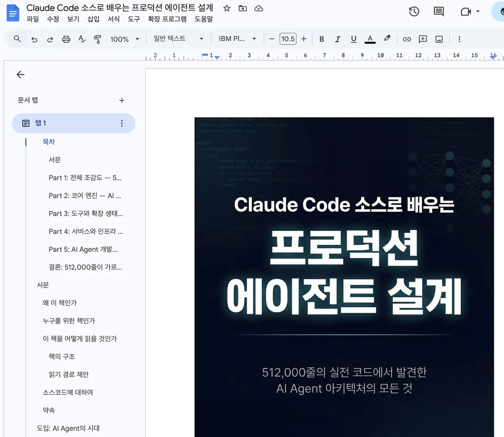Run spelling and grammar check
The image size is (504, 437).
[82, 39]
